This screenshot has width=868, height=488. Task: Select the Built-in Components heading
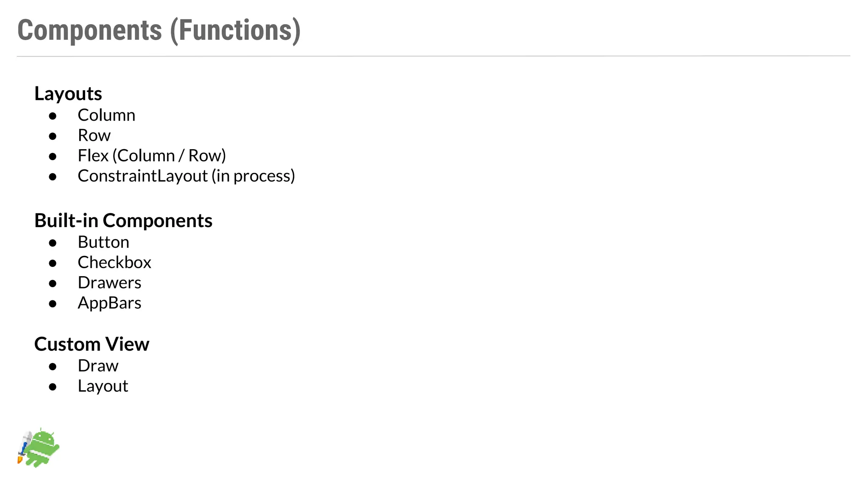[x=123, y=220]
